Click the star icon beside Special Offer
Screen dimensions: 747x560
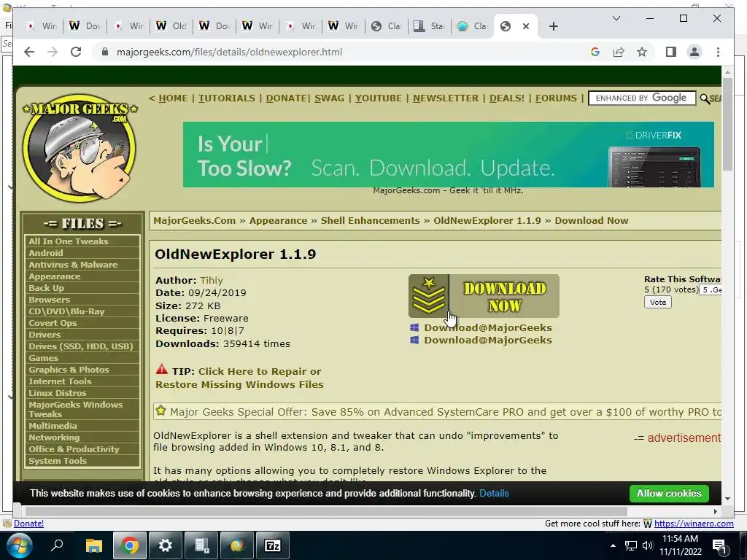[x=161, y=411]
